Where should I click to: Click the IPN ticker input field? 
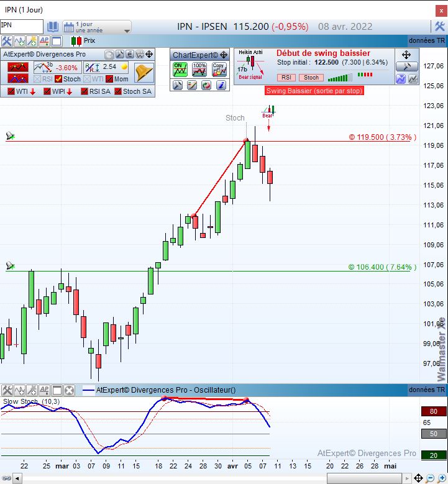tap(22, 27)
